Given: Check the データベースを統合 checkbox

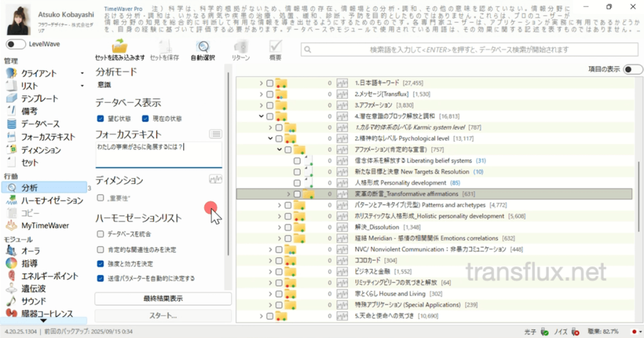Looking at the screenshot, I should click(x=100, y=234).
